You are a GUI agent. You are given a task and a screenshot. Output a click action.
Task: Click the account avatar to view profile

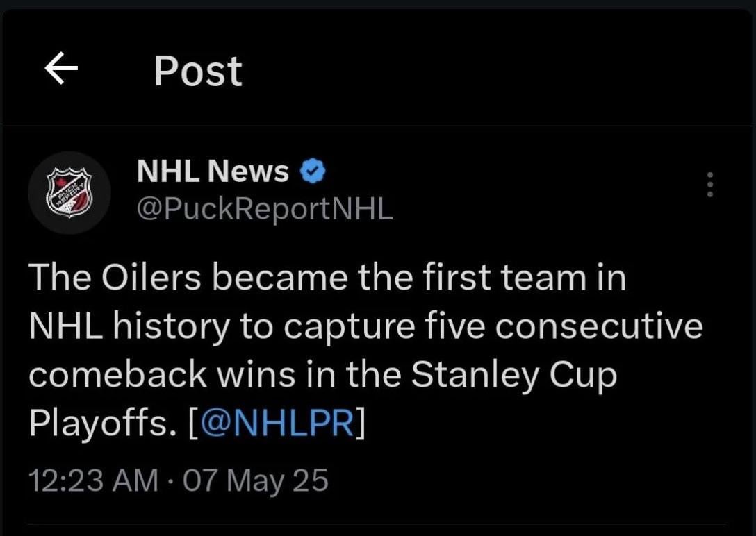[69, 192]
